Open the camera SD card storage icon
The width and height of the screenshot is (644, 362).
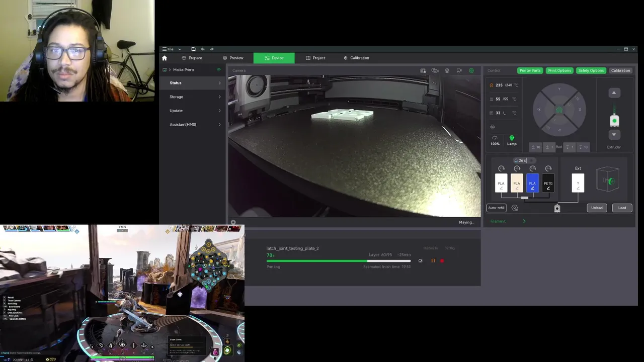[x=423, y=70]
